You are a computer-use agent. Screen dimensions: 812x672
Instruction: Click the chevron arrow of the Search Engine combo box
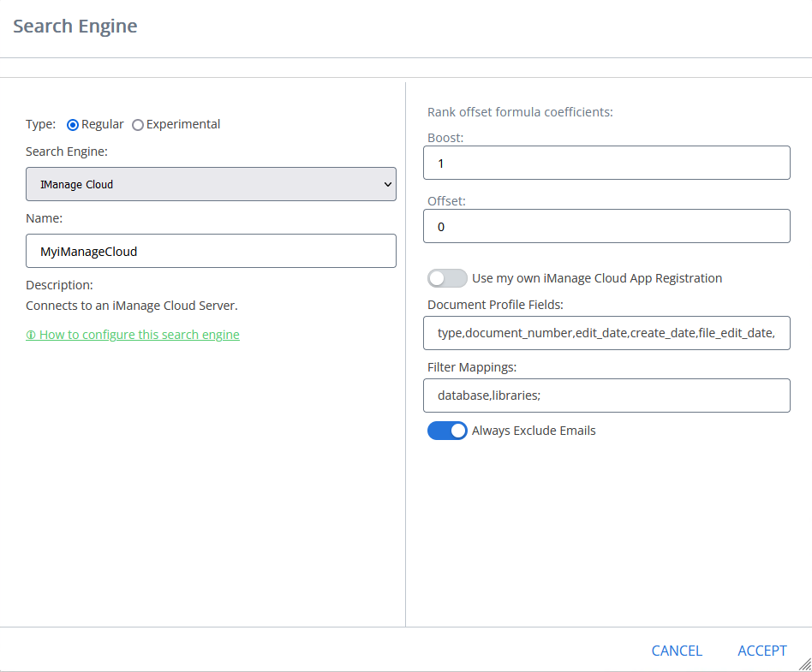387,184
